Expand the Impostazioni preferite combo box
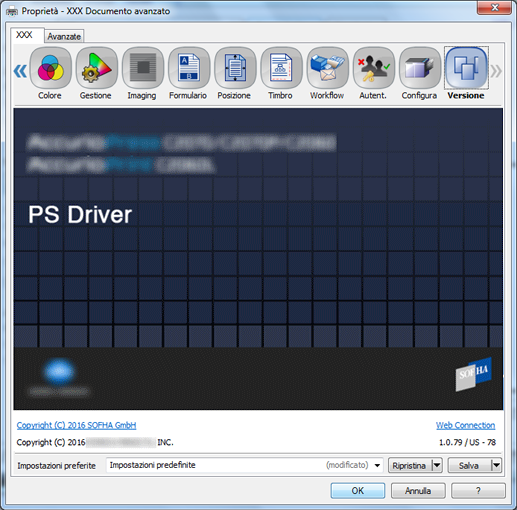 pos(244,465)
